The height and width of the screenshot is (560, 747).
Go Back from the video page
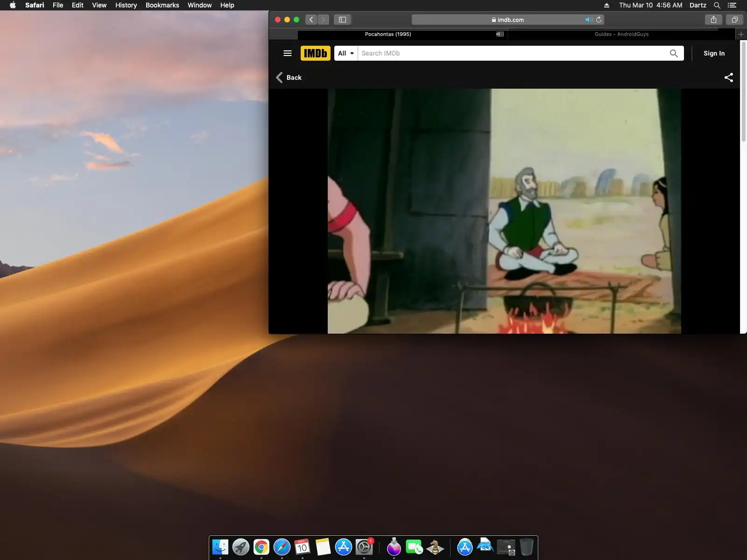pos(289,77)
